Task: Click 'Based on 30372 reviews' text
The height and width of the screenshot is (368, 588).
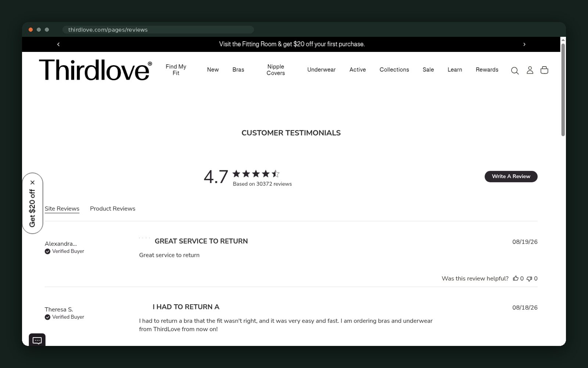Action: click(262, 184)
